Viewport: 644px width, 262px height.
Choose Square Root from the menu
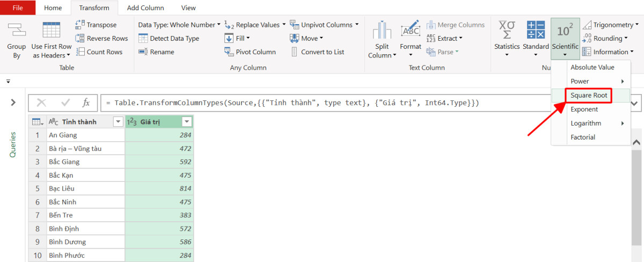tap(591, 95)
